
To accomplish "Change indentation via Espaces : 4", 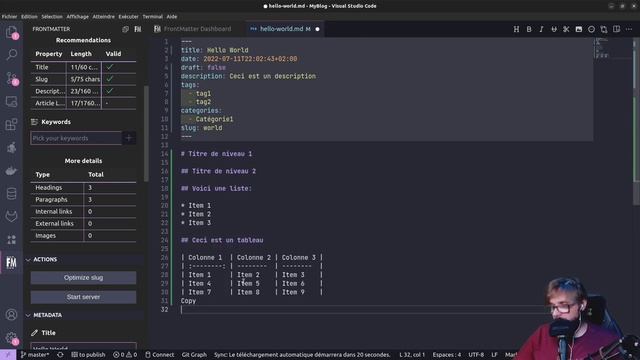I will click(x=447, y=355).
